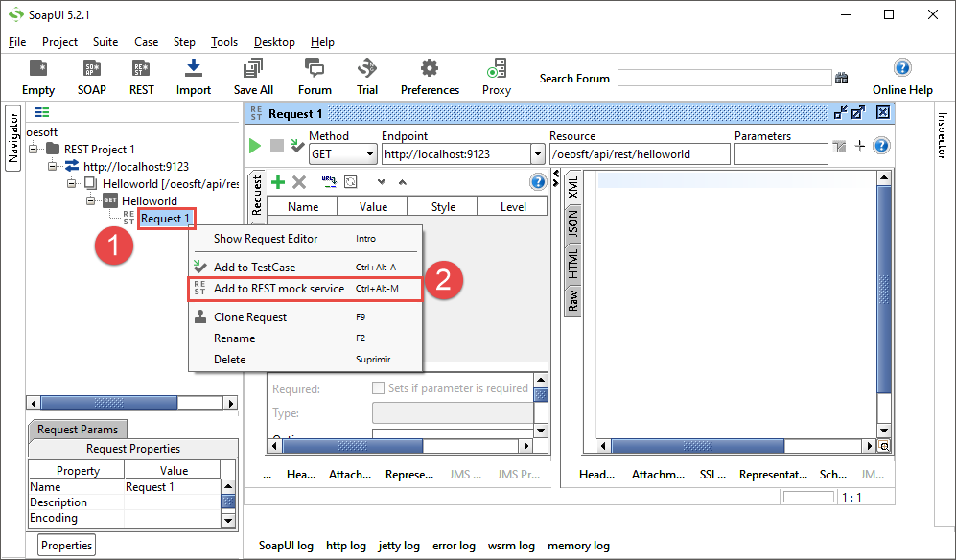
Task: Select Delete in the context menu
Action: click(x=305, y=360)
